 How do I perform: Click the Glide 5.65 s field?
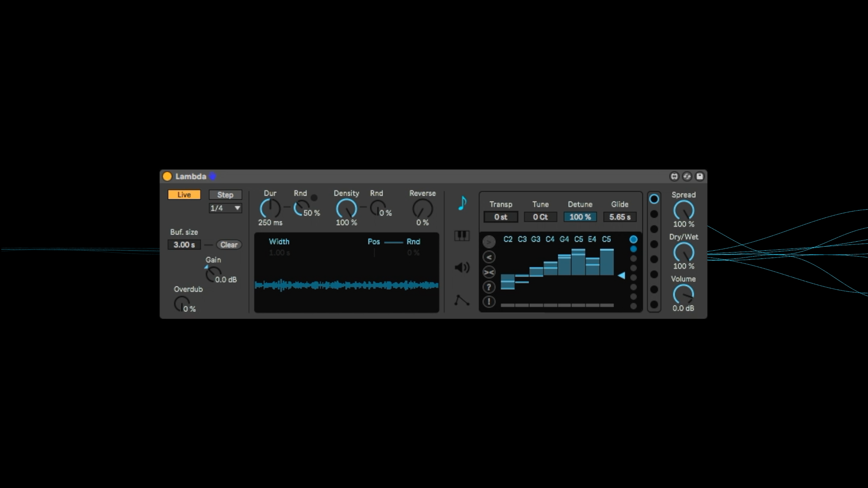[619, 217]
